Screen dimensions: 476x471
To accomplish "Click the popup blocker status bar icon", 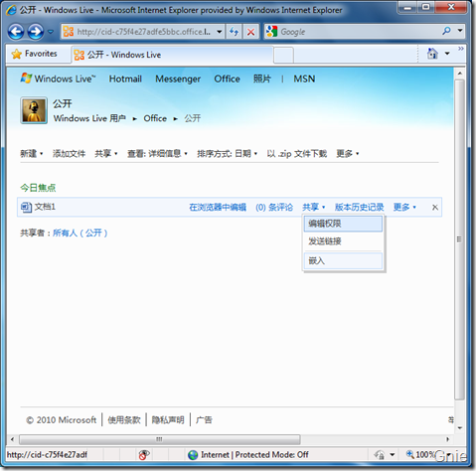I will coord(144,455).
